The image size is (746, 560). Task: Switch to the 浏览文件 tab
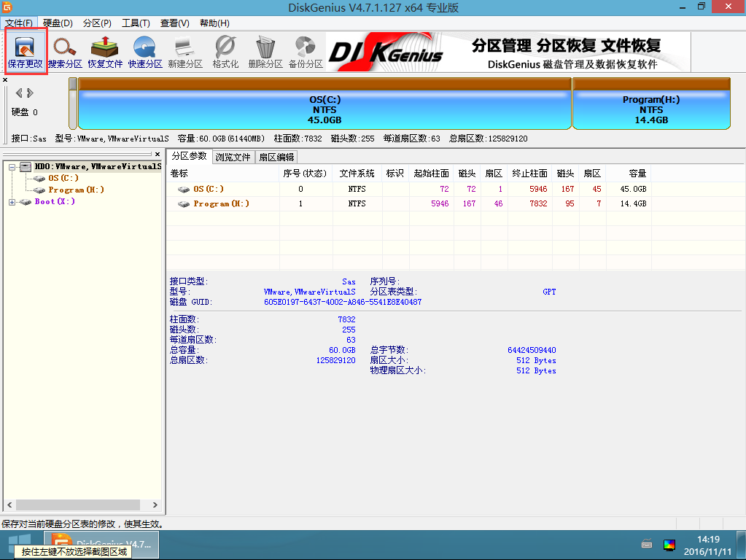(x=233, y=157)
